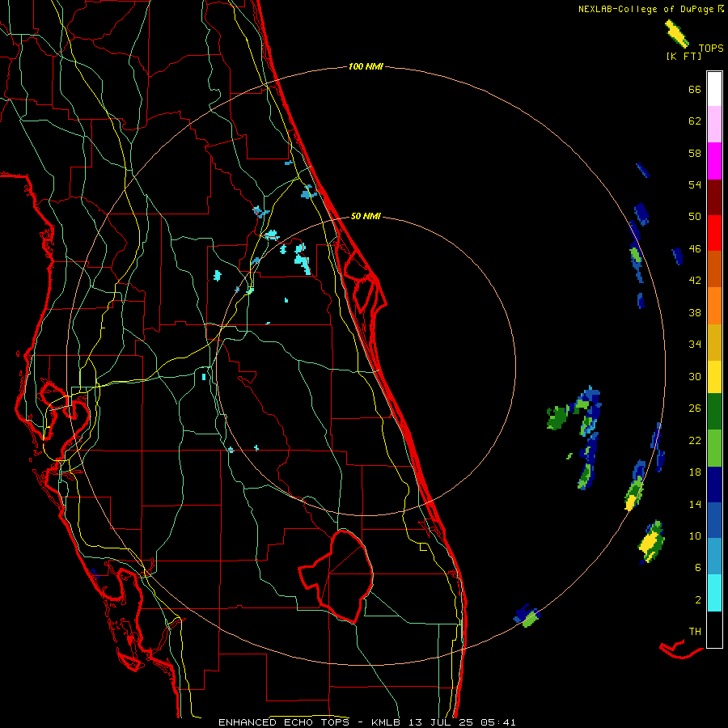Select the dark red 54 kft swatch
This screenshot has height=728, width=728.
pos(714,197)
